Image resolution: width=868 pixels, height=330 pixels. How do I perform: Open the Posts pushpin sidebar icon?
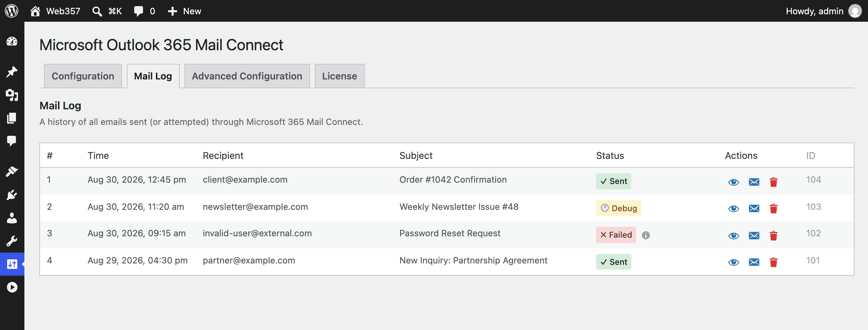[x=12, y=72]
